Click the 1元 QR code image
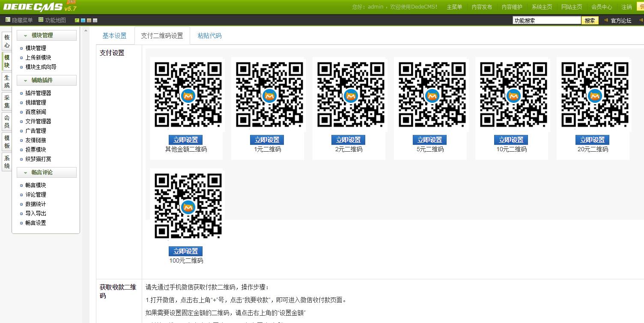Screen dimensions: 644x323 coord(269,95)
